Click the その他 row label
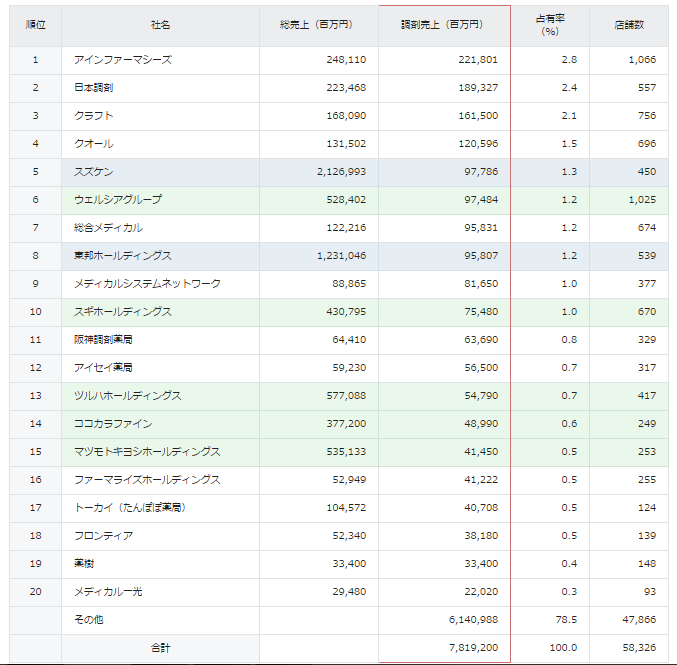 point(89,620)
